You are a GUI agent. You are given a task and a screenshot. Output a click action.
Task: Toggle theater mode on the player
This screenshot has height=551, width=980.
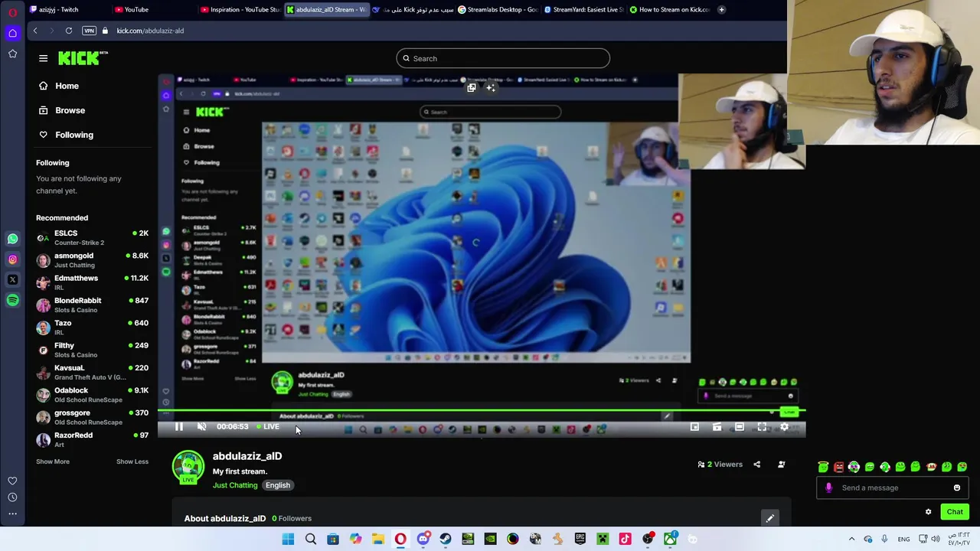(x=739, y=427)
